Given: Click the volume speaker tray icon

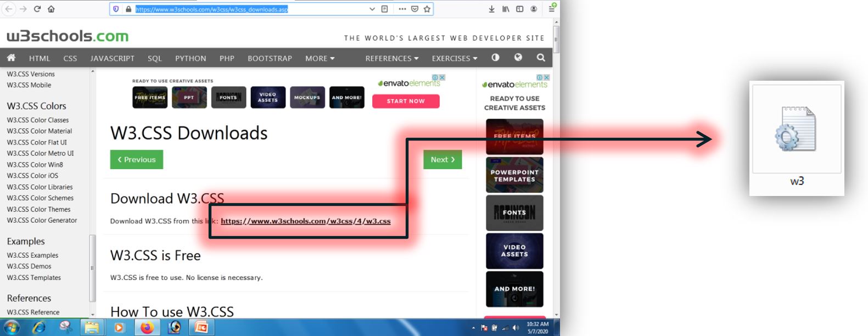Looking at the screenshot, I should (516, 328).
